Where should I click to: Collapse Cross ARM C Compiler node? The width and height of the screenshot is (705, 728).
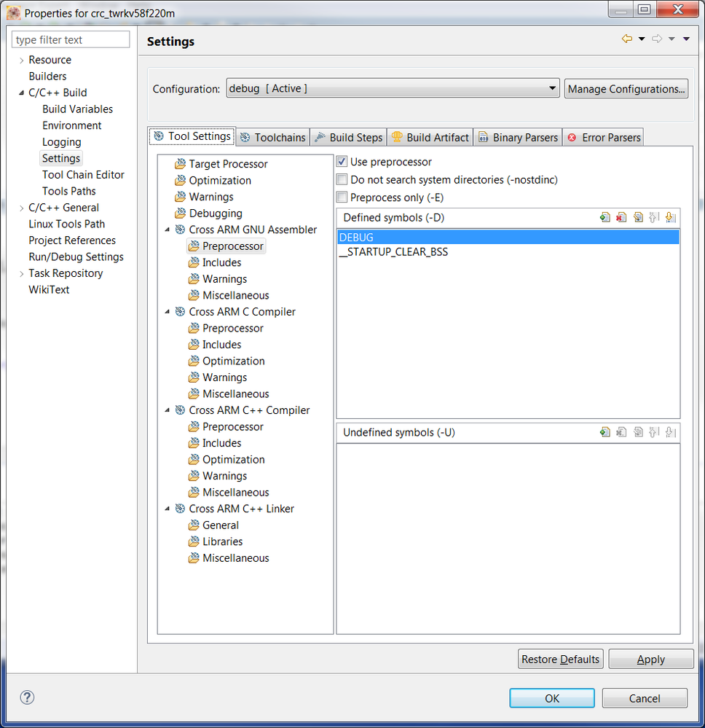168,312
